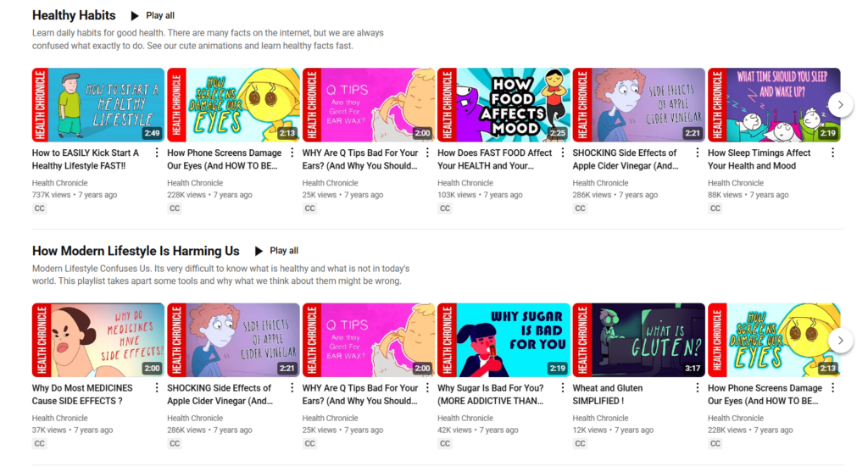Image resolution: width=868 pixels, height=472 pixels.
Task: Open three-dot menu for Why Sugar Is Bad video
Action: coord(563,388)
